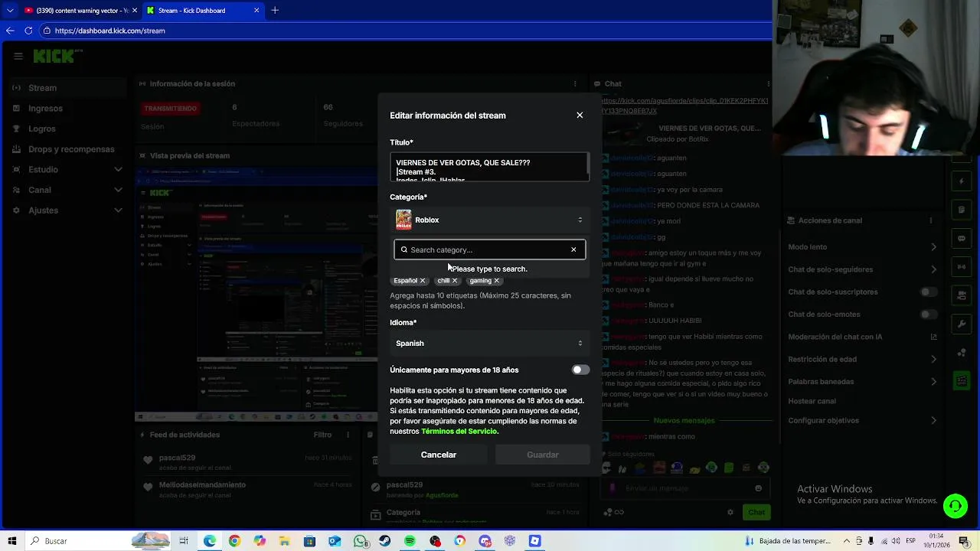The image size is (980, 551).
Task: Click the title textarea scrollbar
Action: pyautogui.click(x=588, y=163)
